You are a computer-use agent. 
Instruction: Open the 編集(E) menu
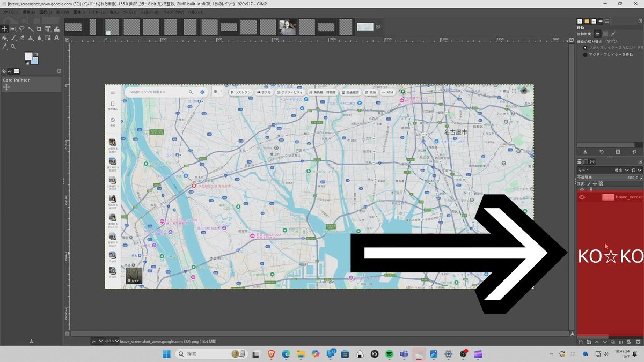[28, 12]
